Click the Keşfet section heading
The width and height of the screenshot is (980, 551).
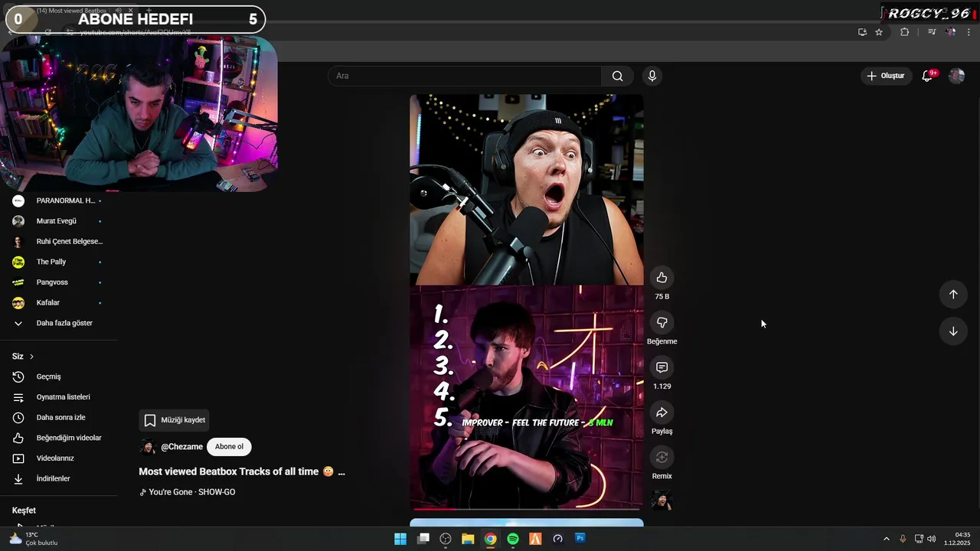click(x=24, y=510)
